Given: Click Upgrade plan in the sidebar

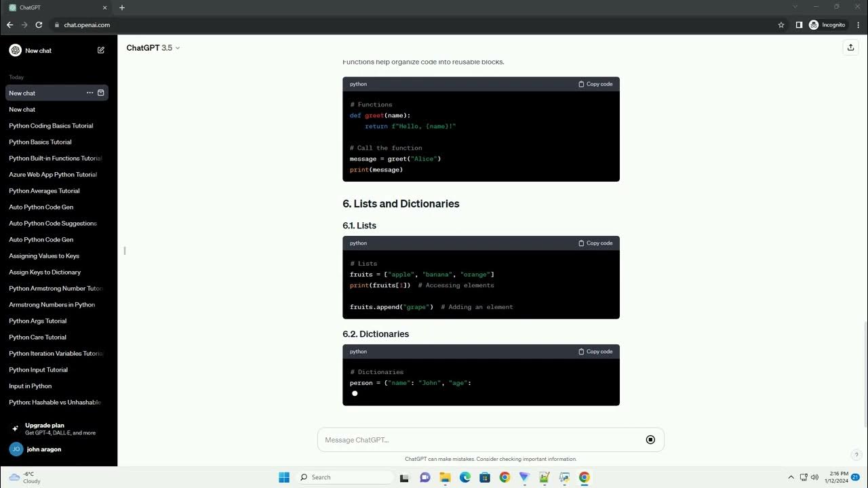Looking at the screenshot, I should [57, 428].
